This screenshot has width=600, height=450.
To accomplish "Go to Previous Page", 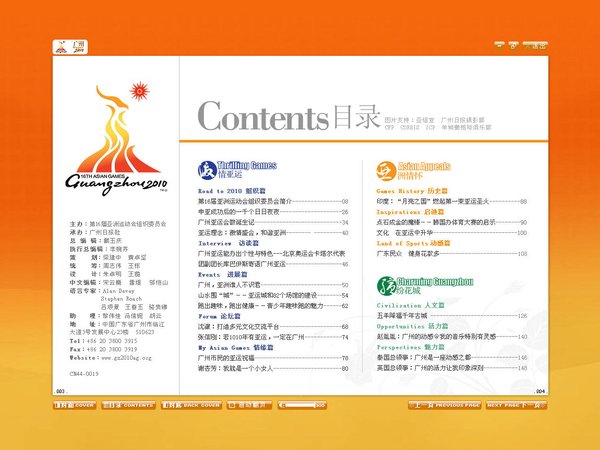I will (x=444, y=405).
